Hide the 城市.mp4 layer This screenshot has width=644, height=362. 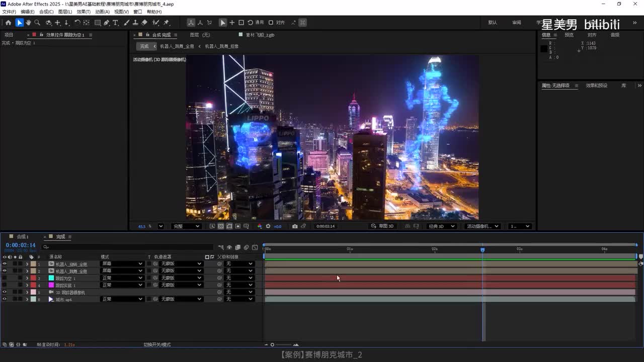click(5, 299)
